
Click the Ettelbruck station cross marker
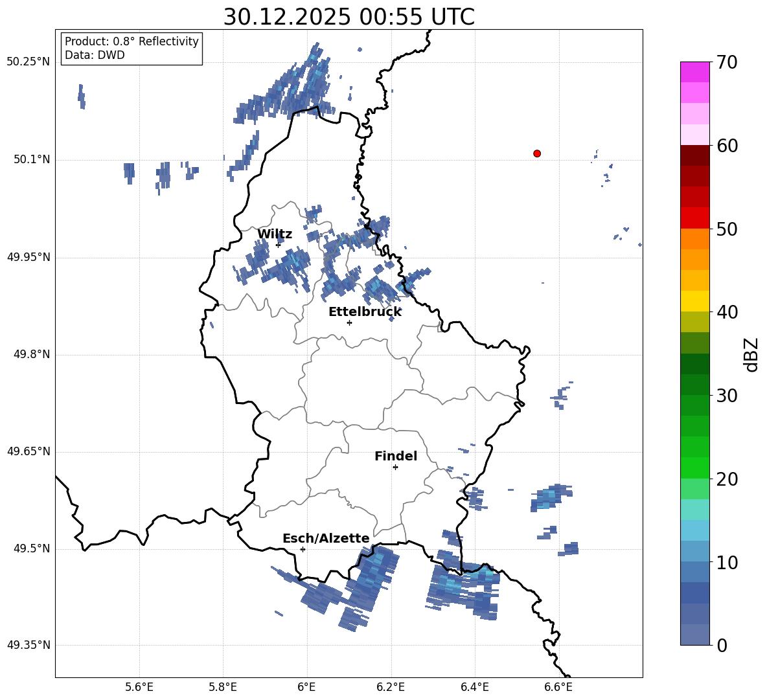pyautogui.click(x=349, y=322)
